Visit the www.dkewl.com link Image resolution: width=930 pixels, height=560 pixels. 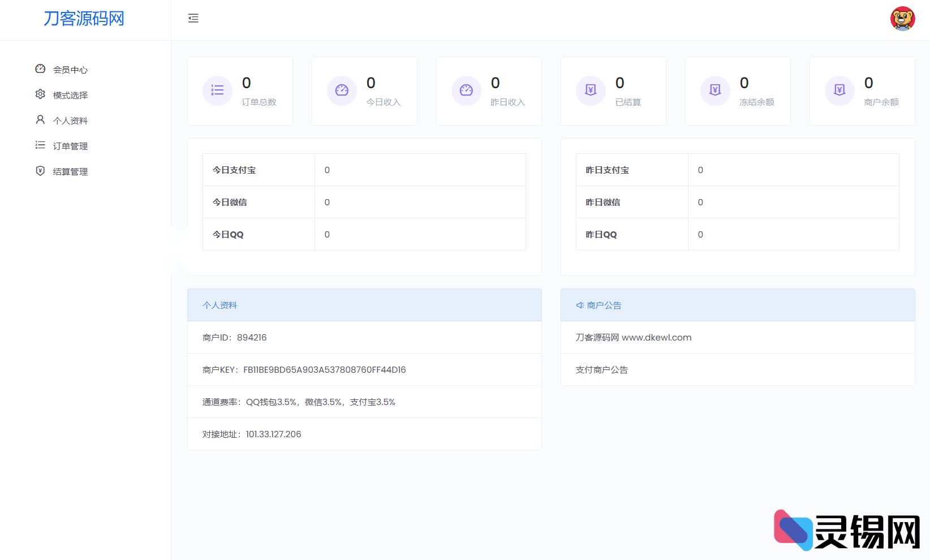pos(656,337)
